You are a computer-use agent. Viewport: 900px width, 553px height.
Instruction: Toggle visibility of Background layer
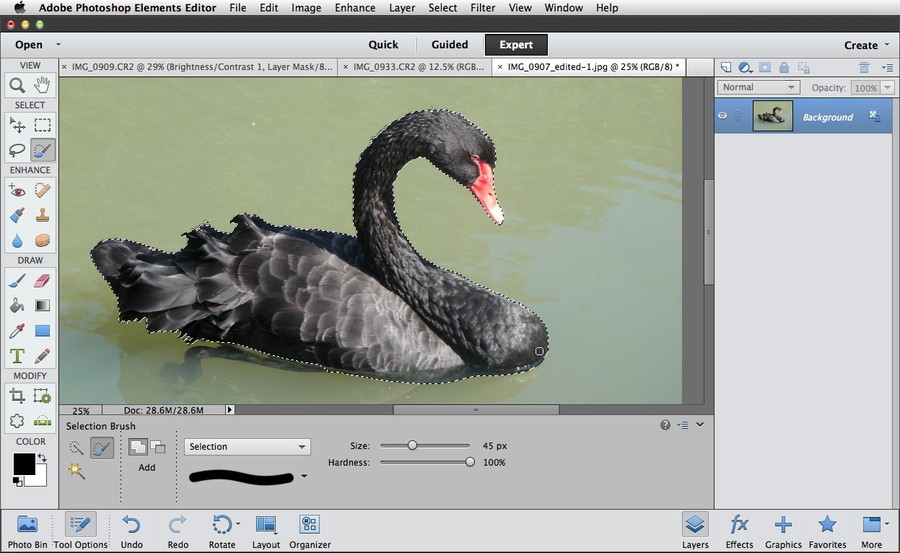pyautogui.click(x=723, y=116)
